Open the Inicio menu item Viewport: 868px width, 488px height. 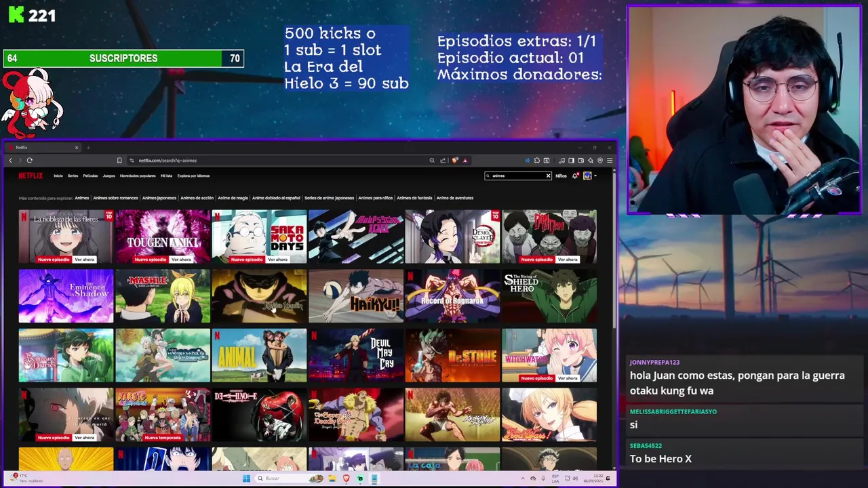pyautogui.click(x=58, y=176)
